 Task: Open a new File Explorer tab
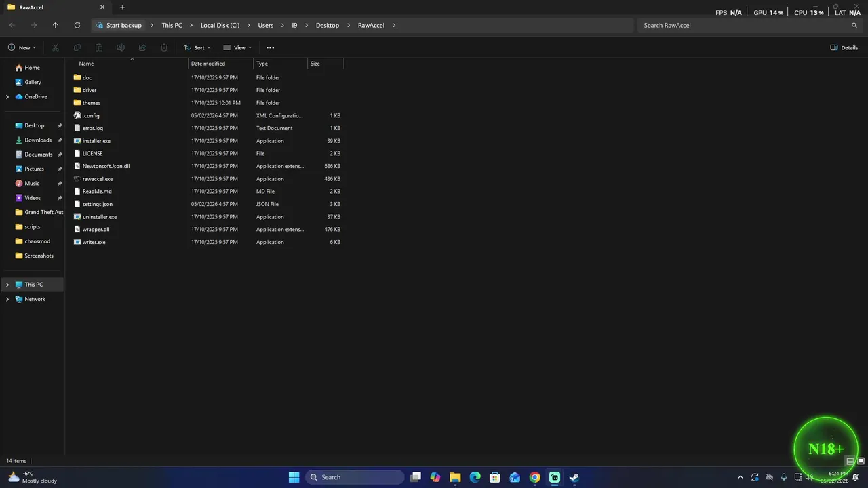pos(122,7)
